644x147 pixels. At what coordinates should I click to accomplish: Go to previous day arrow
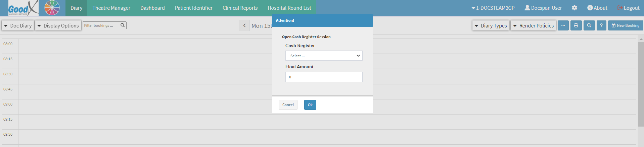pyautogui.click(x=244, y=25)
